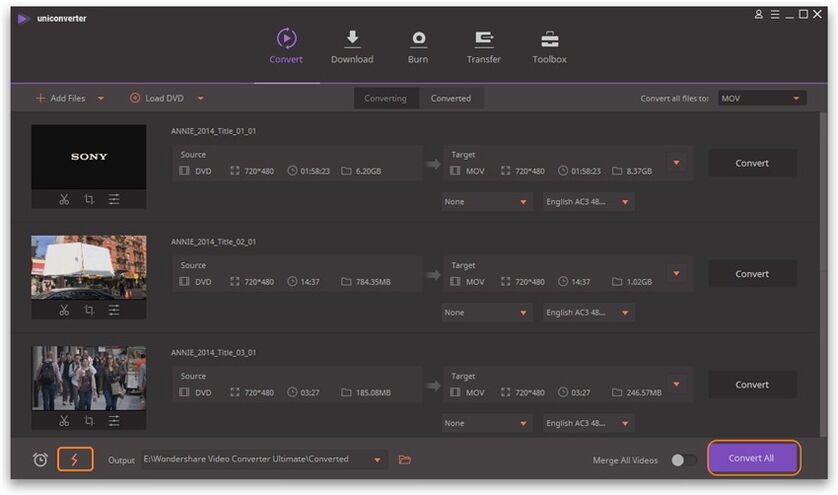Convert ANNIE_2014_Title_01_01 individually
The image size is (838, 495).
coord(752,163)
